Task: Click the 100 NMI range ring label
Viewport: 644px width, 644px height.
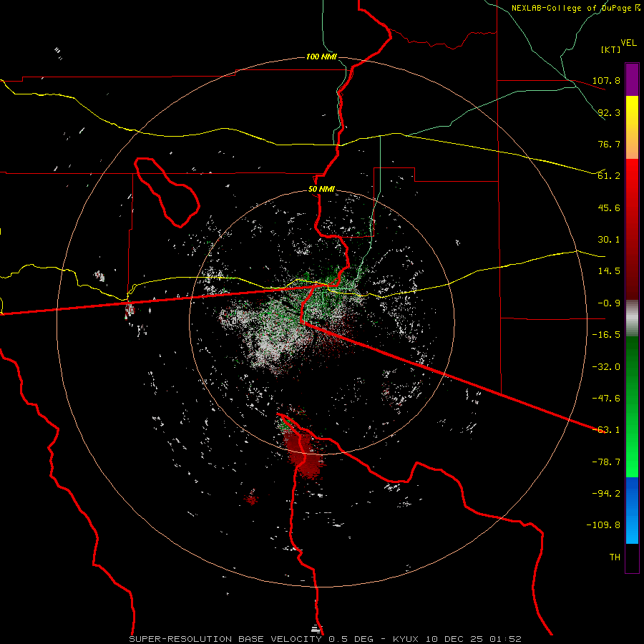Action: tap(321, 57)
